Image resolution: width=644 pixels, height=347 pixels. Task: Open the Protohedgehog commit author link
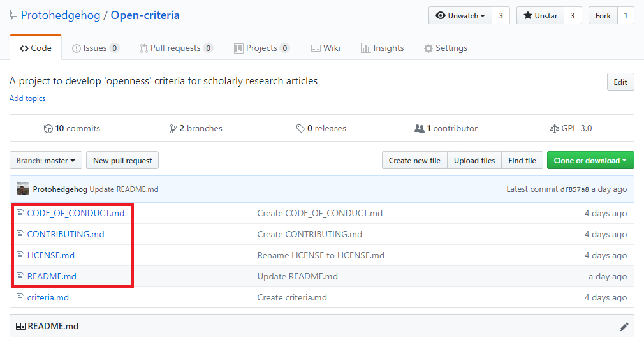tap(60, 189)
